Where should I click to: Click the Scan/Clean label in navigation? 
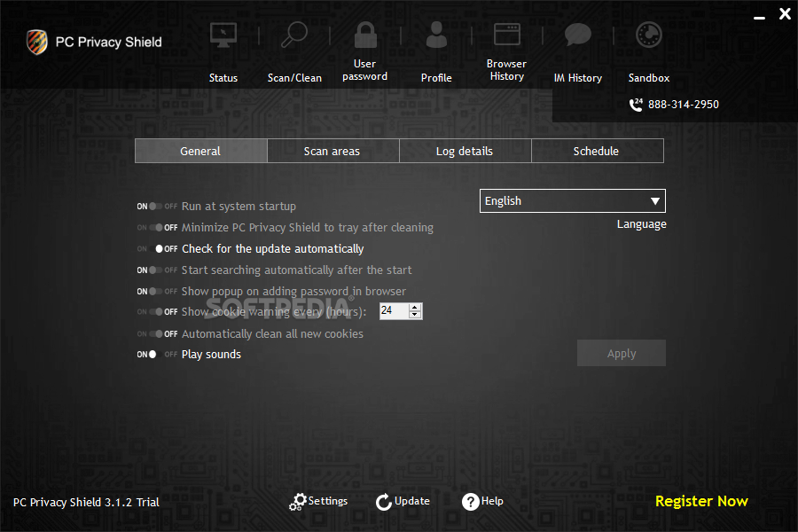click(x=294, y=78)
